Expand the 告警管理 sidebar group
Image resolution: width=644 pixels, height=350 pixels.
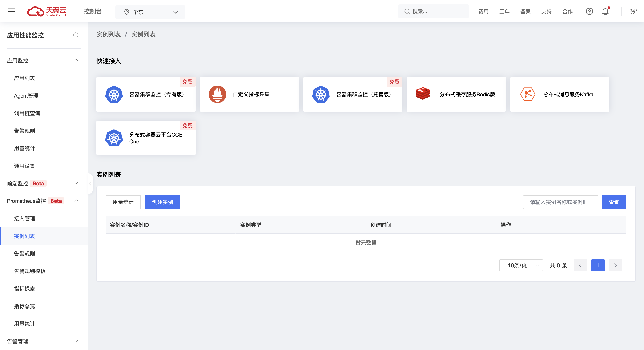(x=44, y=341)
